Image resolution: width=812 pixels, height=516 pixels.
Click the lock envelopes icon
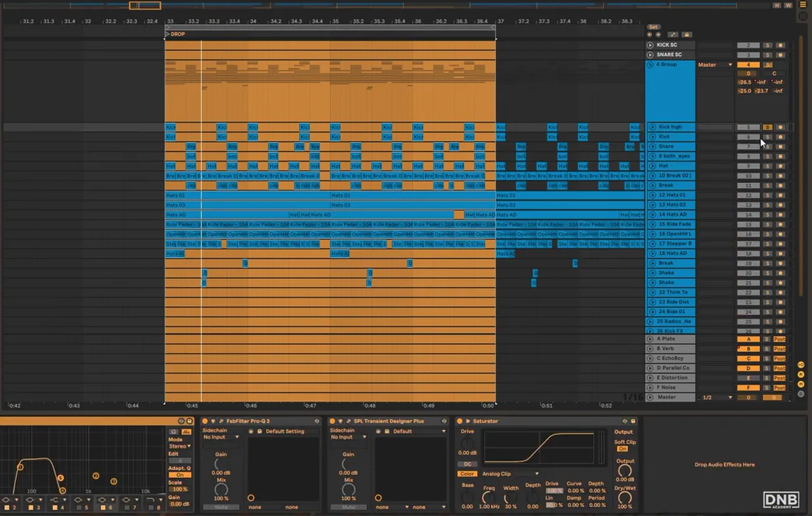[687, 35]
